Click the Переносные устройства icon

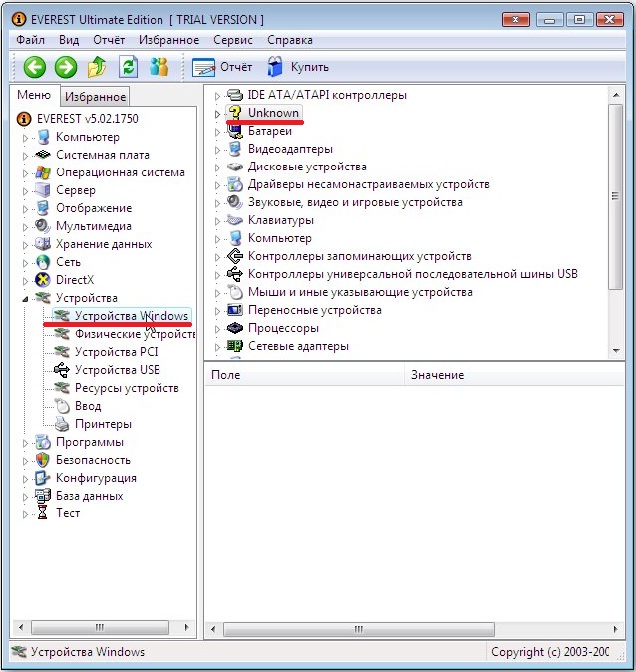click(x=235, y=310)
